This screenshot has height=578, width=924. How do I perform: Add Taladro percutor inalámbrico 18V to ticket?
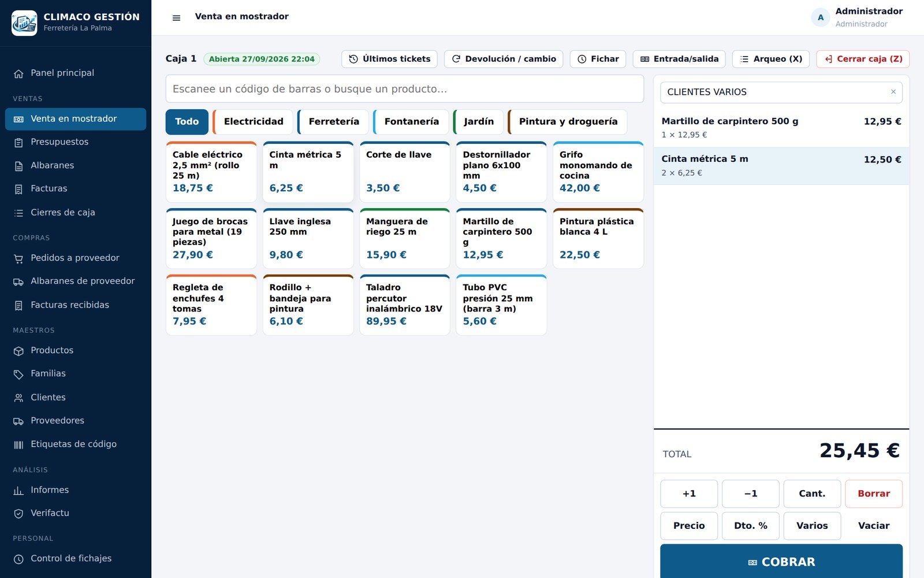pyautogui.click(x=405, y=305)
